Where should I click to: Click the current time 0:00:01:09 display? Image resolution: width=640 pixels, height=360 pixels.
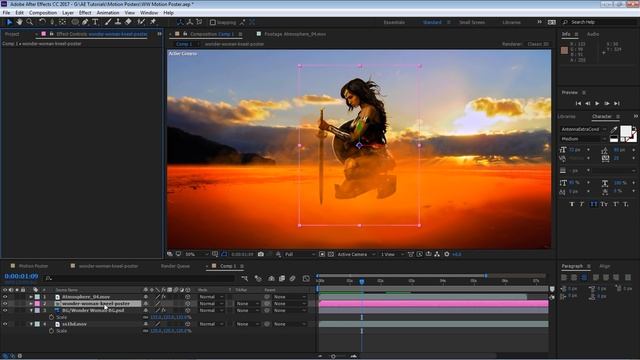(21, 276)
